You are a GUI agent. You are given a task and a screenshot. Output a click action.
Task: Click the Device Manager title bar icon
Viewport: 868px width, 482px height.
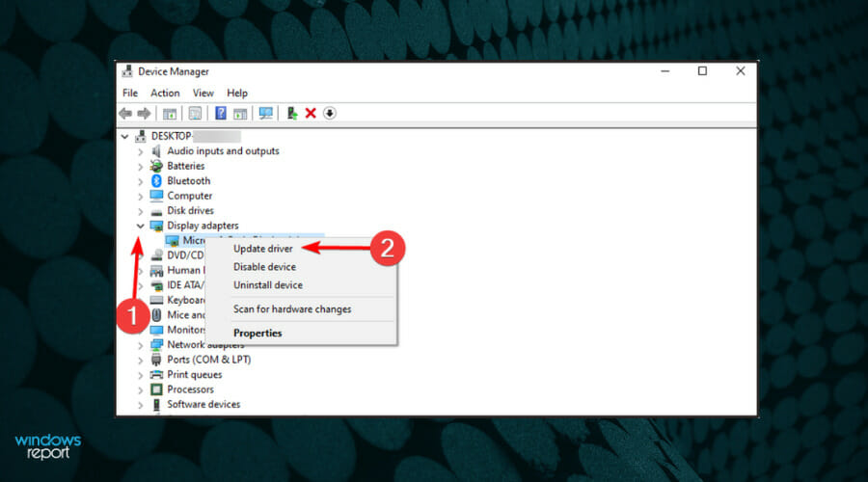coord(128,71)
